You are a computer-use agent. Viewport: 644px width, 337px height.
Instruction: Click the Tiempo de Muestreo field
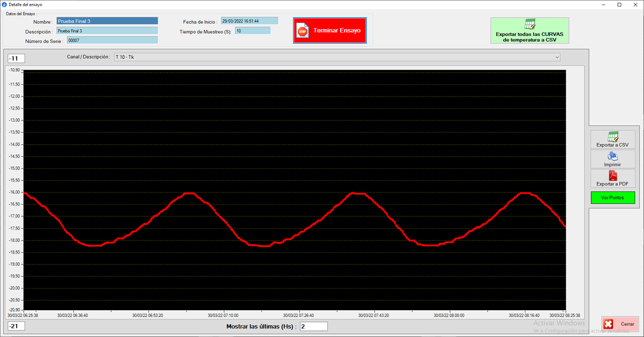coord(252,31)
